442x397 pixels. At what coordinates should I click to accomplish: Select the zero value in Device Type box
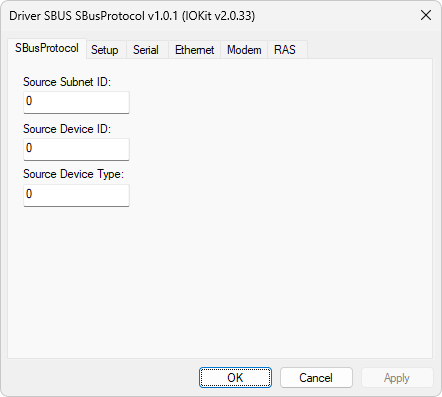(29, 194)
